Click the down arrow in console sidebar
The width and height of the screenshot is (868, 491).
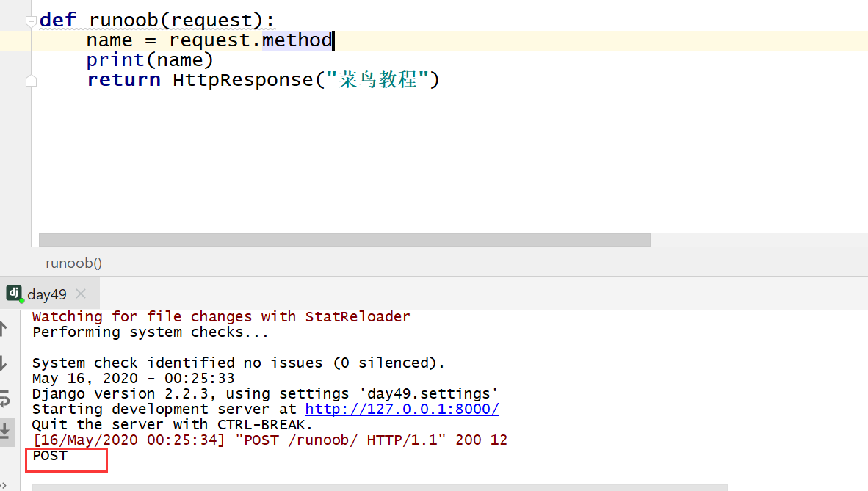[4, 363]
